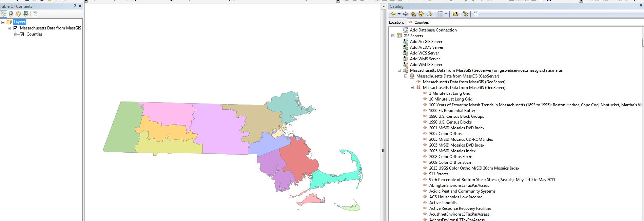Click the Catalog view mode grid icon
Image resolution: width=644 pixels, height=221 pixels.
440,14
